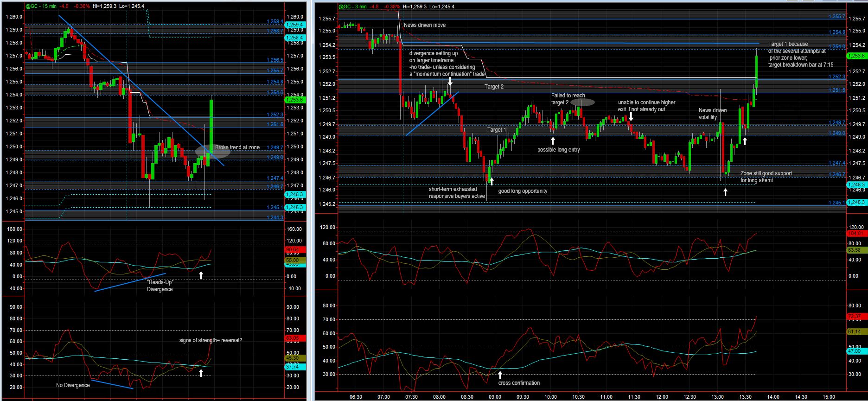Select the "Heads-Up Divergence" annotation text
Screen dimensions: 868x401
point(160,286)
